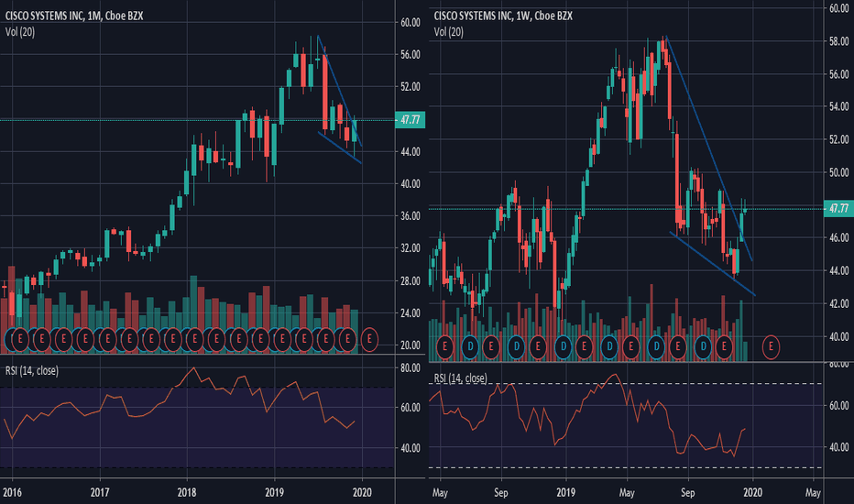Click the 47.77 price tag on weekly chart
Image resolution: width=854 pixels, height=504 pixels.
[x=838, y=208]
